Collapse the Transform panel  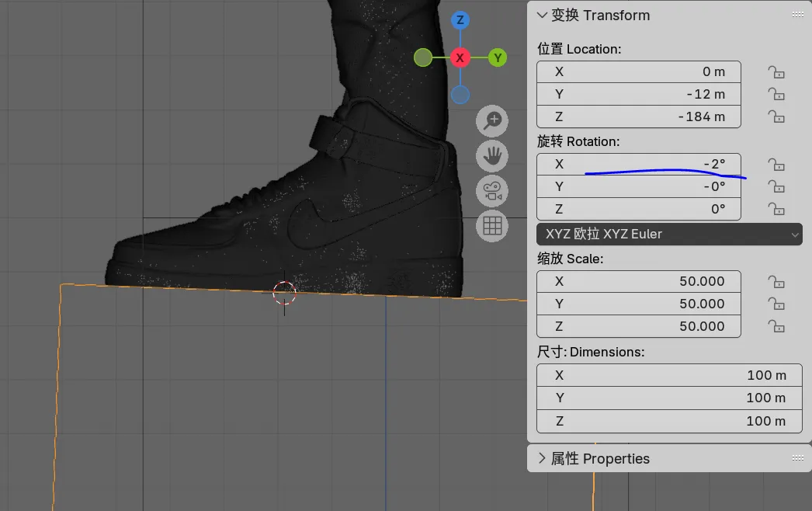click(x=542, y=16)
